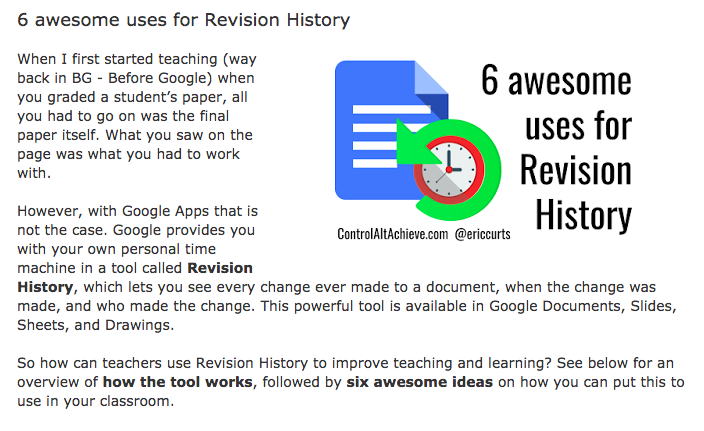Click the 'However, with Google Apps' sentence start
Image resolution: width=704 pixels, height=431 pixels.
pos(114,211)
